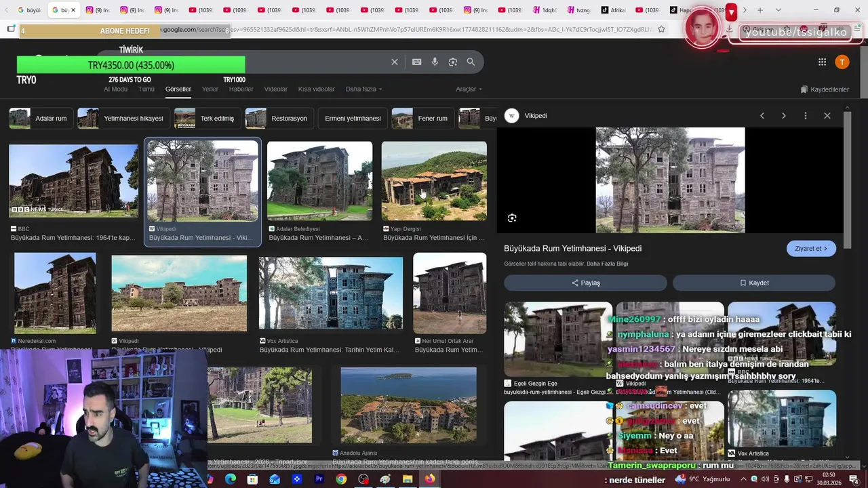
Task: Open the Google apps grid
Action: click(x=822, y=62)
